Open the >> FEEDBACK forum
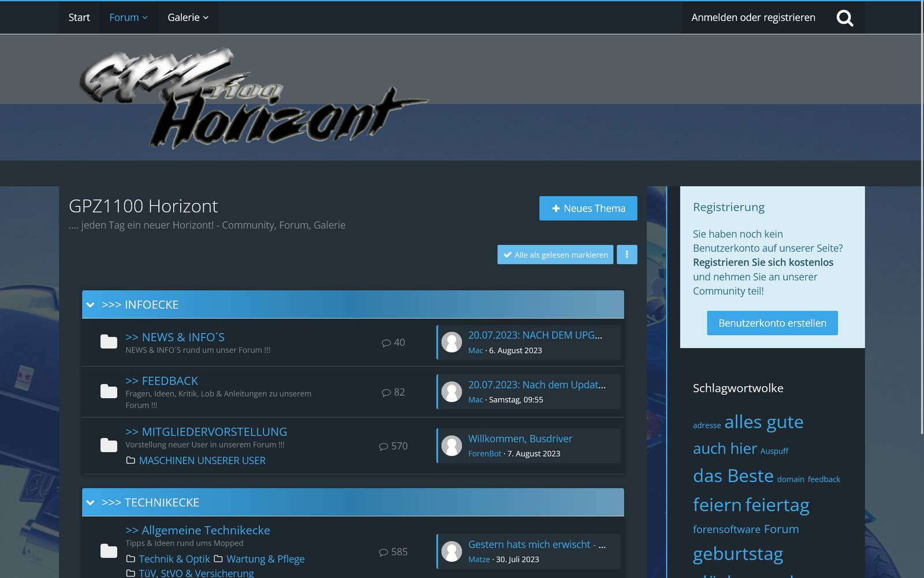This screenshot has height=578, width=924. pyautogui.click(x=162, y=381)
